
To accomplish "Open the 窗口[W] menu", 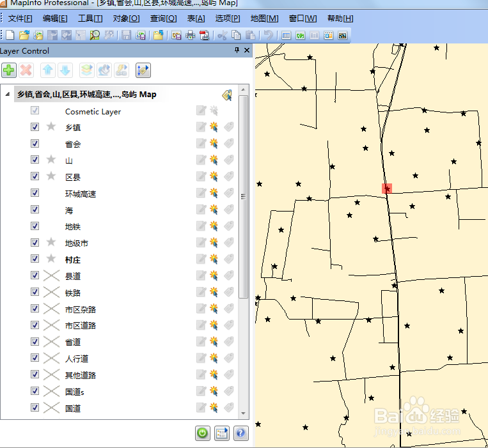I will pyautogui.click(x=303, y=19).
